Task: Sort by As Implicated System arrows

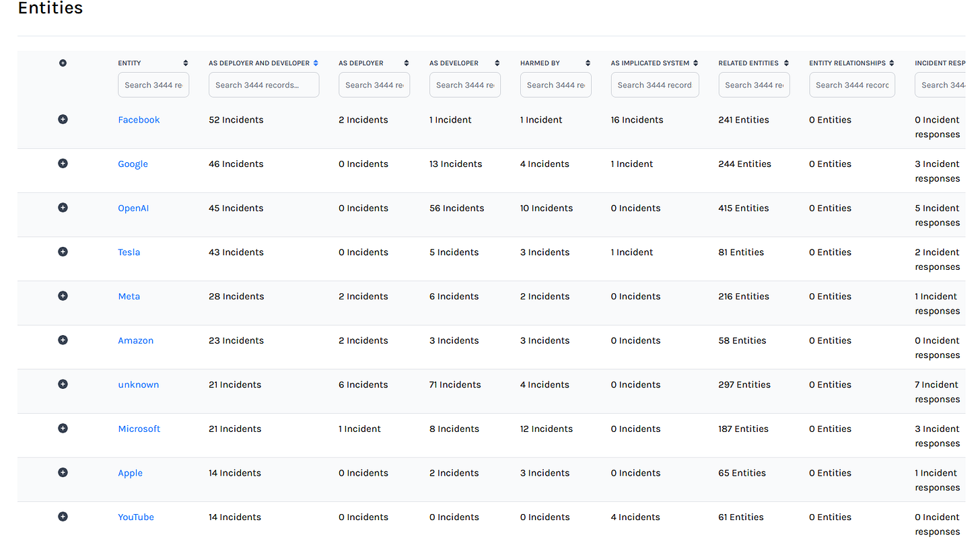Action: tap(695, 63)
